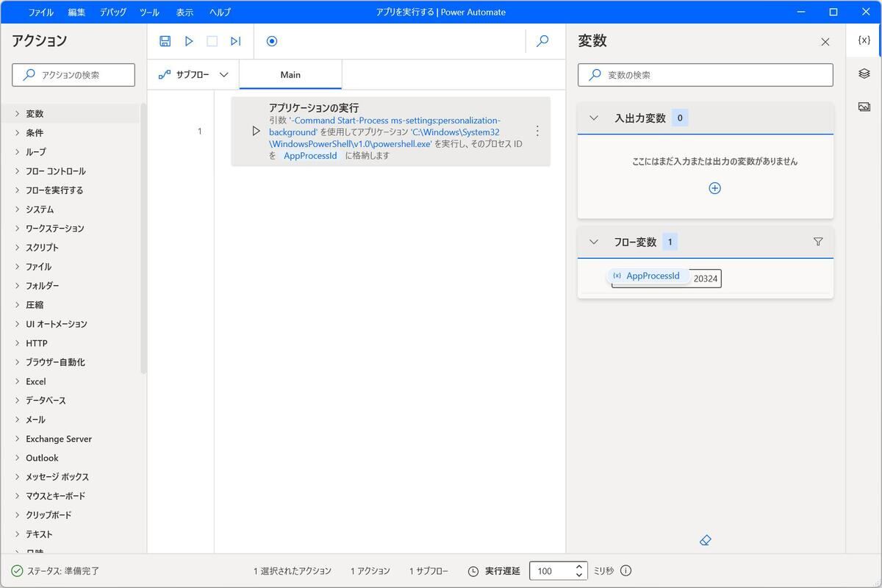
Task: Clear all variable values eraser icon
Action: [706, 540]
